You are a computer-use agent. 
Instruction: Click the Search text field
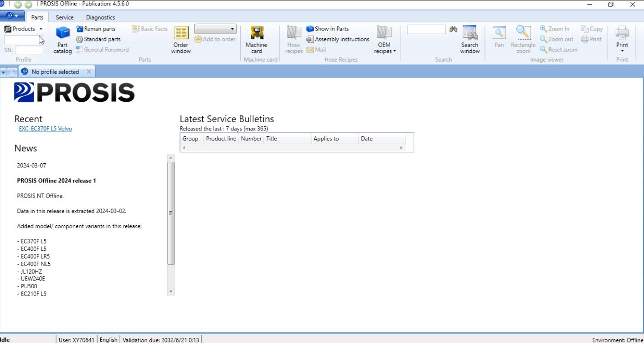(x=426, y=29)
